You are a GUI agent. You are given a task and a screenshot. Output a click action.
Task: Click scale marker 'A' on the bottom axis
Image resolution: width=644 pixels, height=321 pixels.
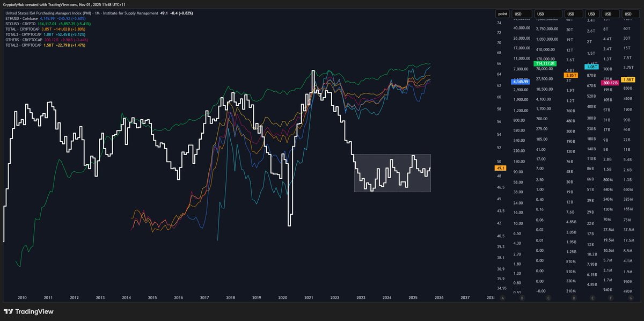pyautogui.click(x=503, y=297)
